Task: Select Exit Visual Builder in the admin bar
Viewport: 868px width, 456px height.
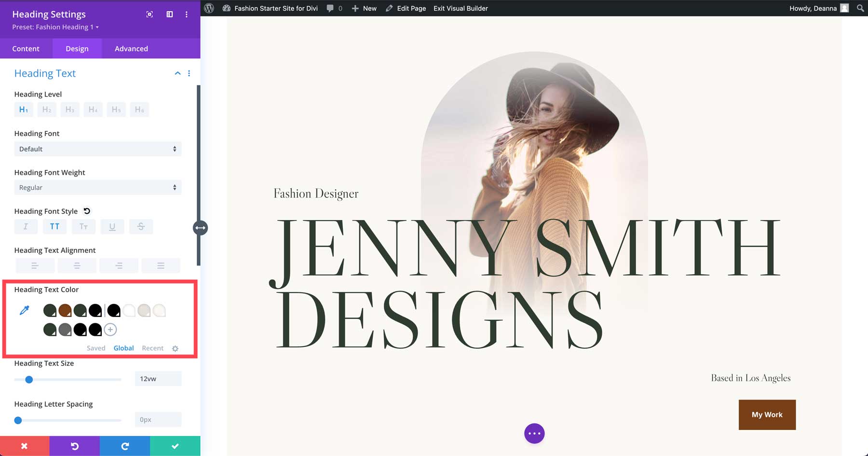Action: coord(460,8)
